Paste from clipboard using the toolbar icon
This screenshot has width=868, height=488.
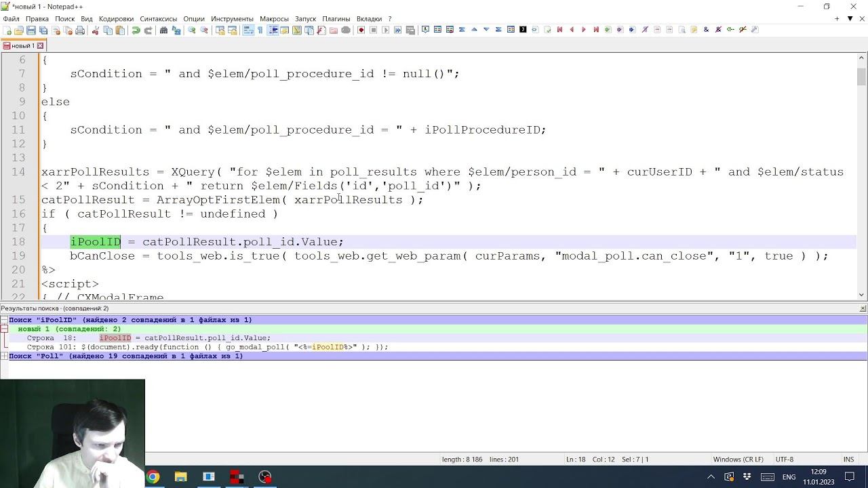coord(120,30)
